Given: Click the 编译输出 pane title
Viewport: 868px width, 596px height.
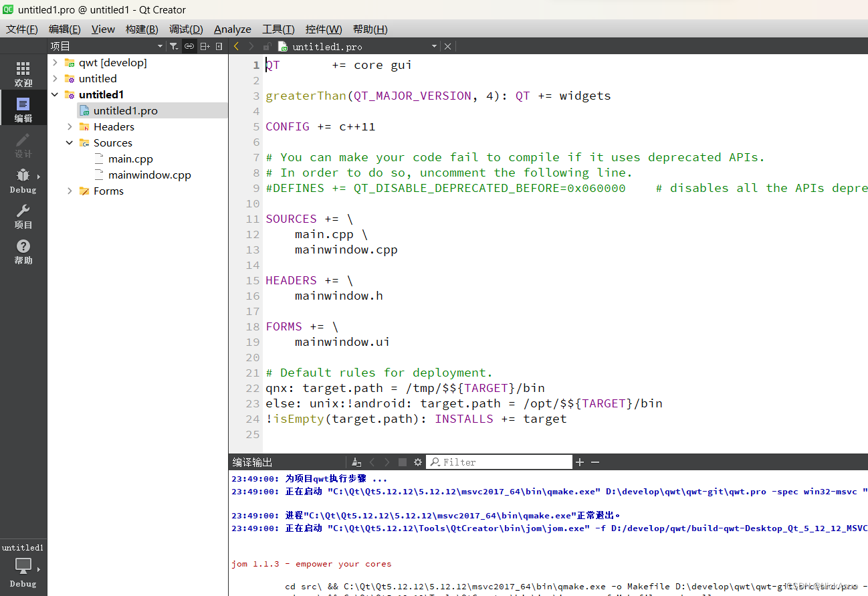Looking at the screenshot, I should pos(252,462).
